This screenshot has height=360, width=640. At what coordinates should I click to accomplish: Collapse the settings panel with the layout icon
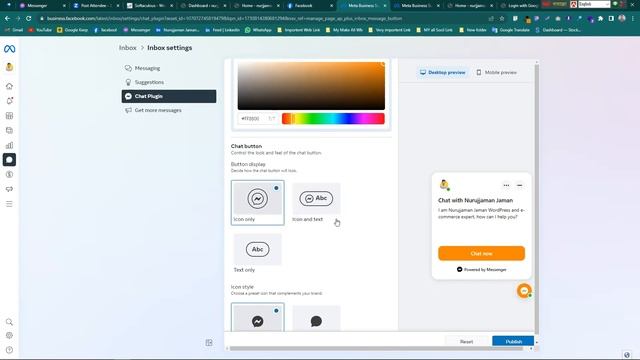pos(209,342)
